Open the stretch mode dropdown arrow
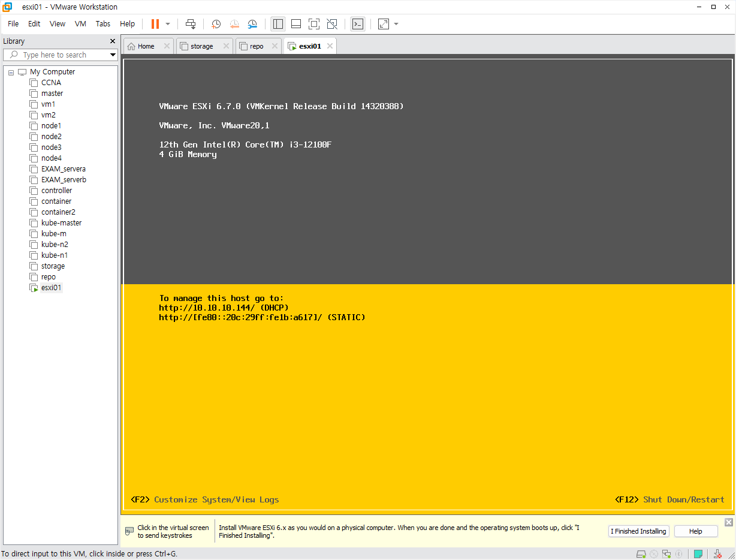The width and height of the screenshot is (736, 560). 396,24
